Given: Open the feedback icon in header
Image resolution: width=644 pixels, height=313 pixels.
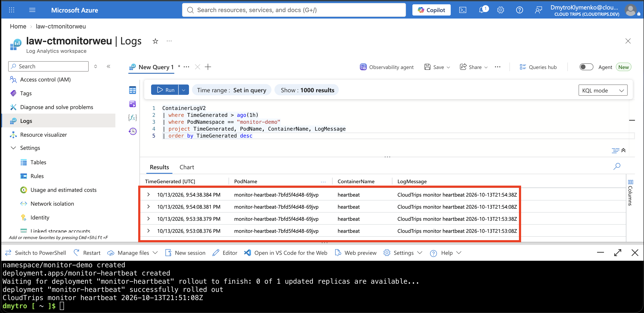Looking at the screenshot, I should pyautogui.click(x=538, y=10).
